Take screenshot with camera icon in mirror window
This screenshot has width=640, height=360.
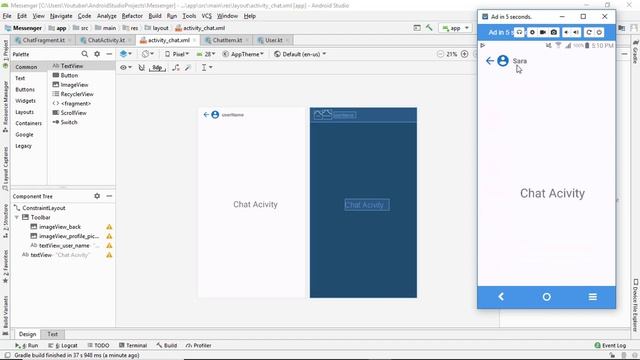coord(553,32)
